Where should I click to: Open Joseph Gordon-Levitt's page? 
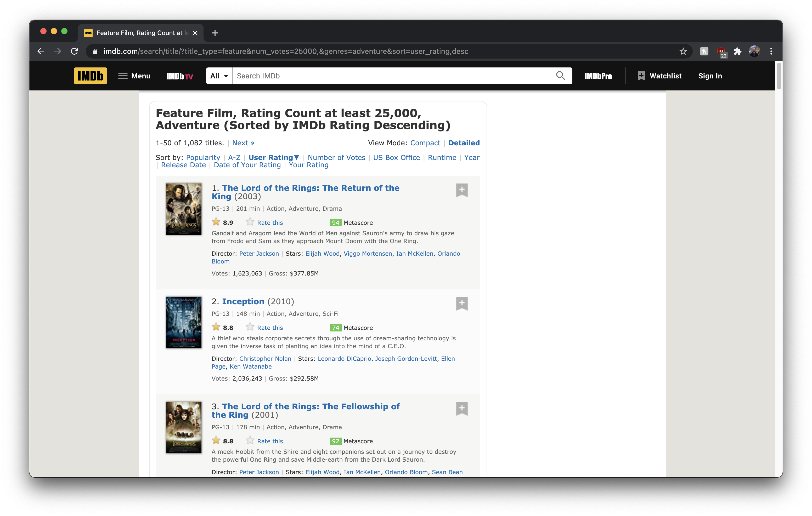(x=406, y=359)
